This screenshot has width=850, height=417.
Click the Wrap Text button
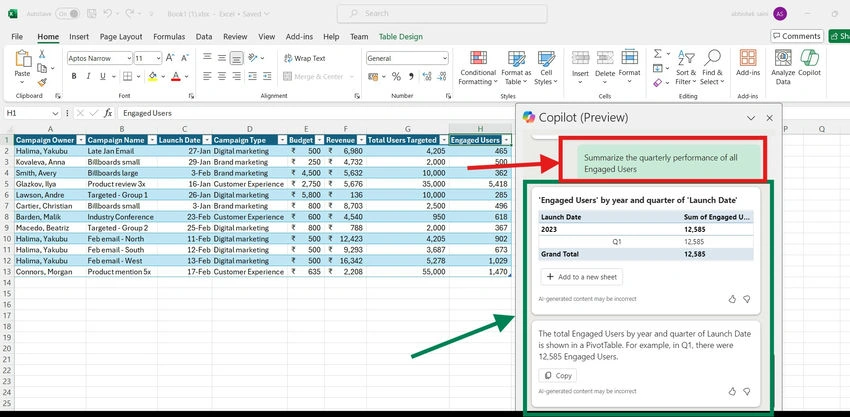305,58
